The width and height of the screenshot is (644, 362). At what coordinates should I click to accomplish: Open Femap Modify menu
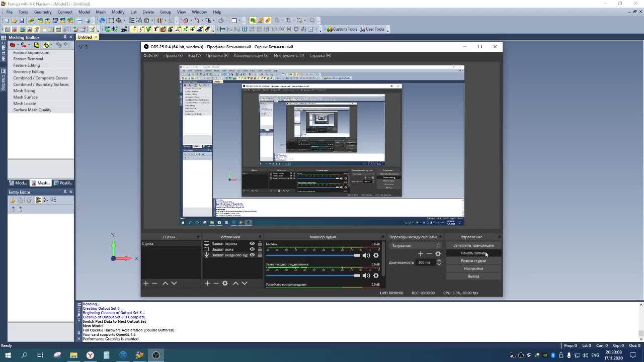click(x=118, y=12)
